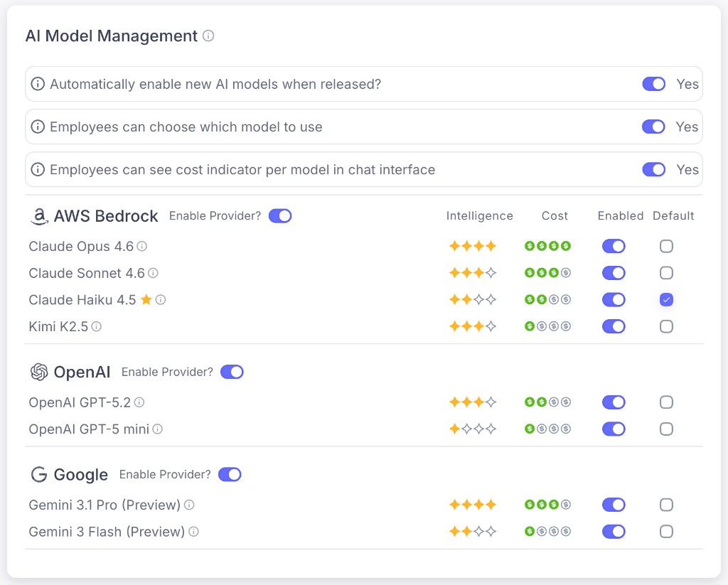
Task: Check Default box for Gemini 3 Flash (Preview)
Action: pyautogui.click(x=666, y=531)
